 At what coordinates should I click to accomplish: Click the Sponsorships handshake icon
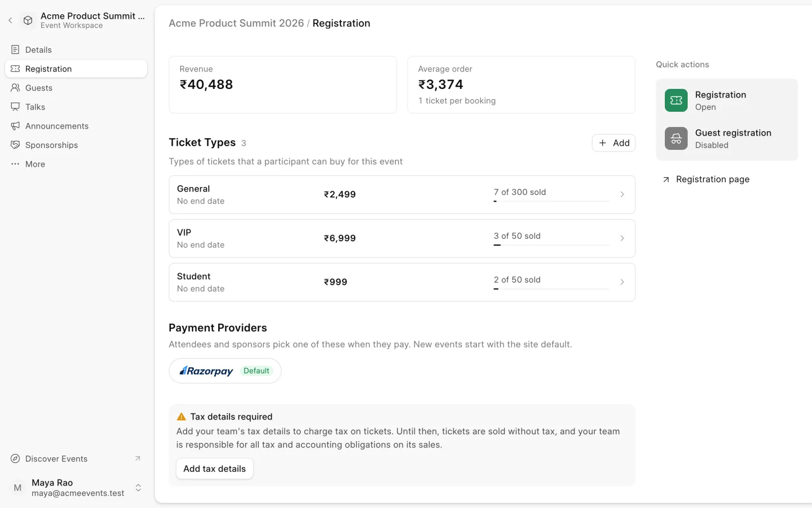coord(15,145)
